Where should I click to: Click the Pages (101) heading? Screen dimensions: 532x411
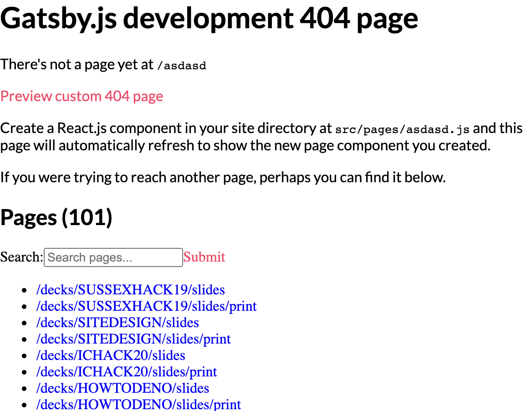(x=57, y=217)
